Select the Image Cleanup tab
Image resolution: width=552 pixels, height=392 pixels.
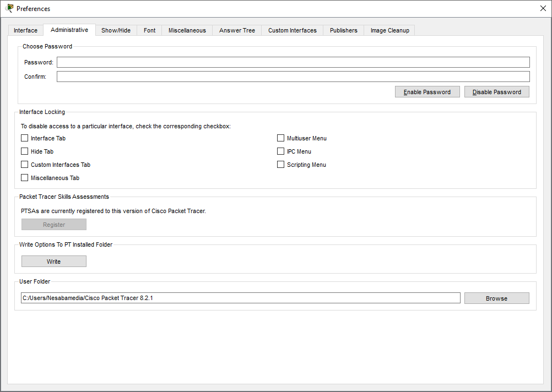[390, 30]
